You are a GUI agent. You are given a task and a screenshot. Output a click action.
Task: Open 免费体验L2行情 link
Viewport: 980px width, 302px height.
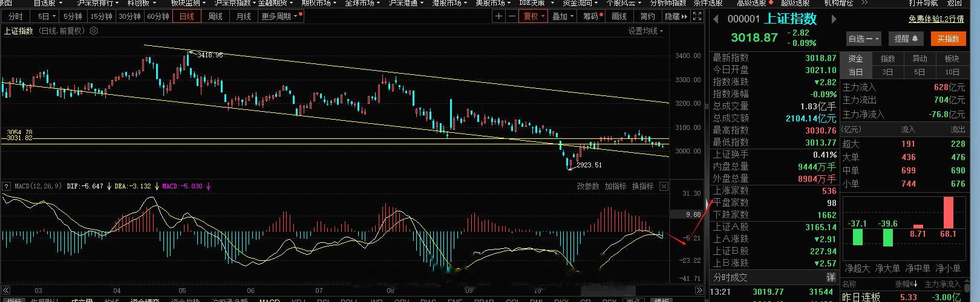click(x=936, y=19)
